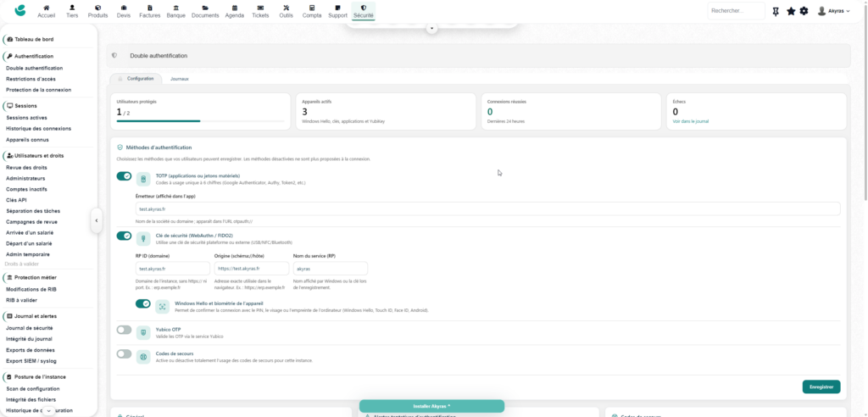Expand the top menu down-arrow button

(432, 28)
